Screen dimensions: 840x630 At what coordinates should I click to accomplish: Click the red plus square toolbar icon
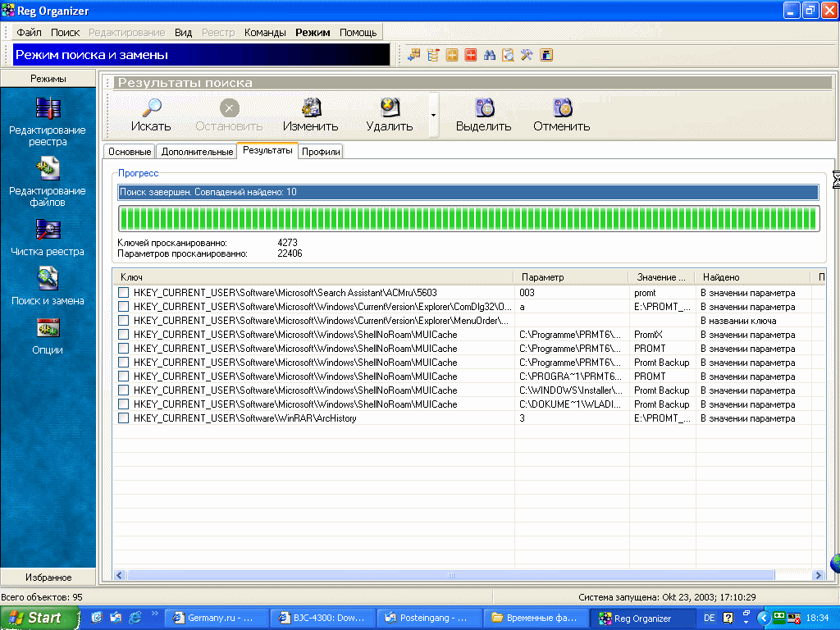tap(470, 55)
